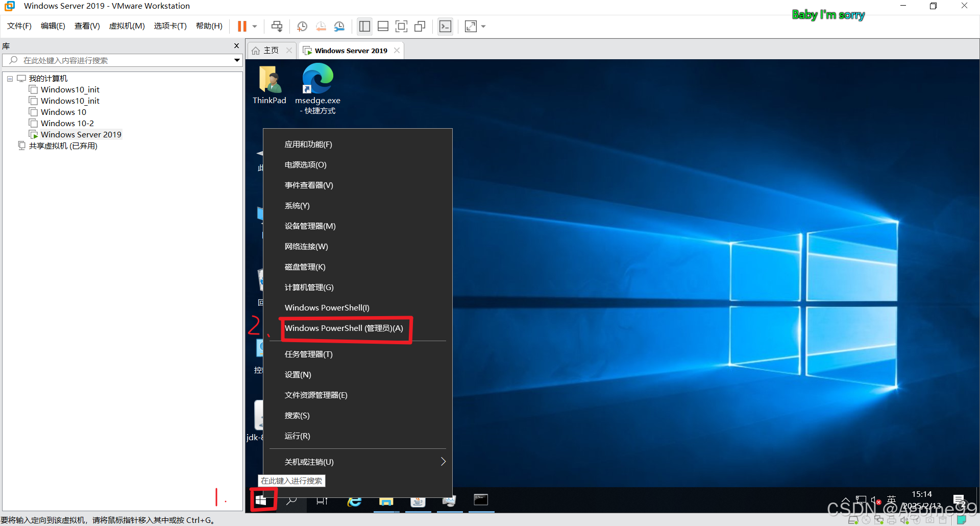The image size is (980, 526).
Task: Choose 计算机管理(G) from context menu
Action: [x=357, y=288]
